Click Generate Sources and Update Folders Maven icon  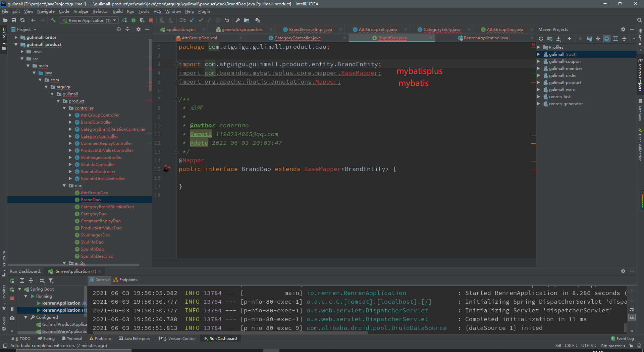coord(550,39)
